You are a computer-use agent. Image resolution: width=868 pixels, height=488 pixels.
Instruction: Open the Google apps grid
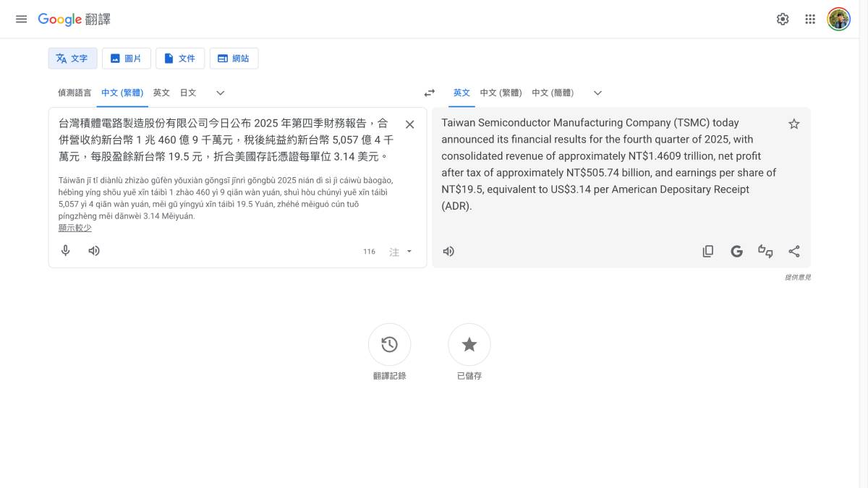[x=810, y=20]
